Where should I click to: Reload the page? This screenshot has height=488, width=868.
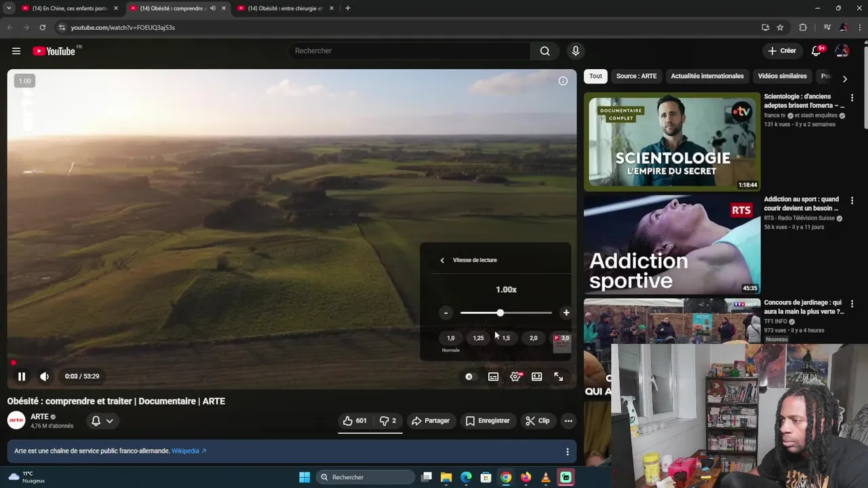click(x=42, y=27)
